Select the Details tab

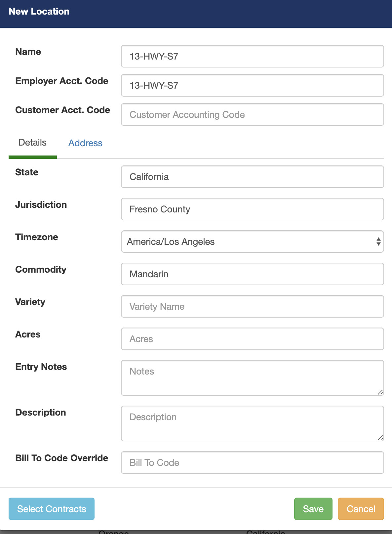coord(32,143)
